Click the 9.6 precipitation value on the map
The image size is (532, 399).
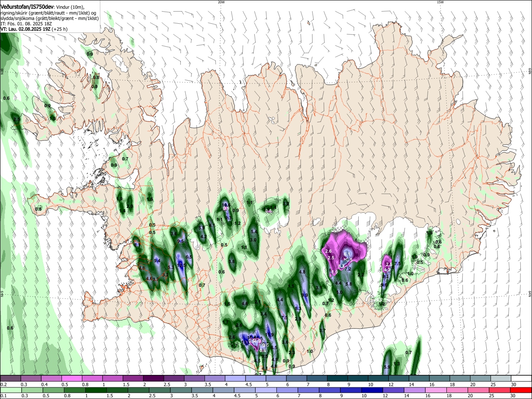(x=384, y=285)
